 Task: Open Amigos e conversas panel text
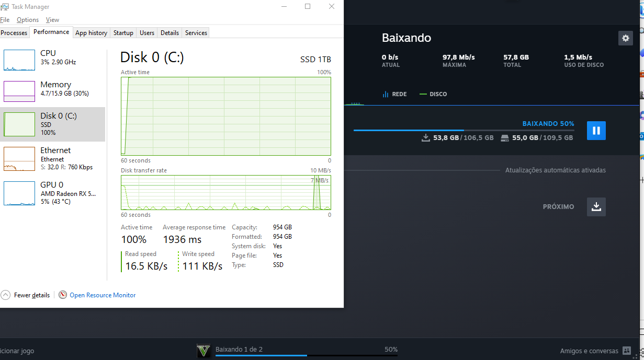click(589, 351)
